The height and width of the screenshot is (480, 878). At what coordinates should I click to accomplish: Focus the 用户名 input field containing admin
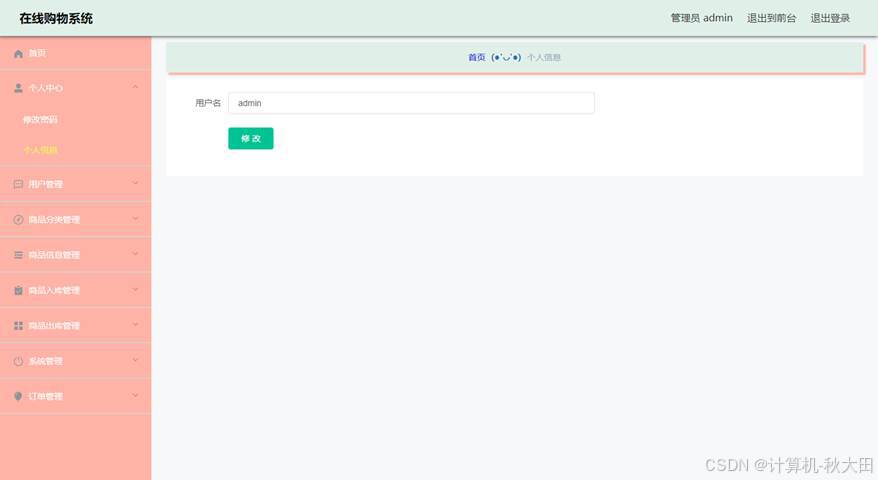pos(412,103)
